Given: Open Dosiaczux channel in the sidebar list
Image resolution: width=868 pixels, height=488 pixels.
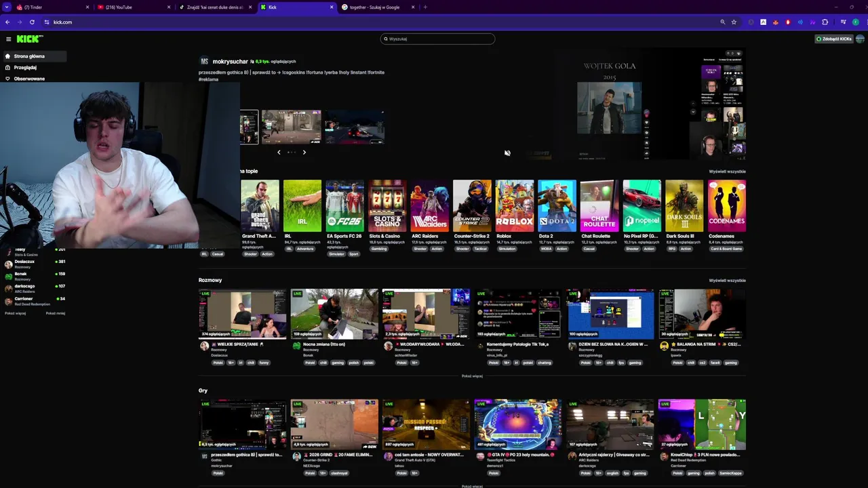Looking at the screenshot, I should pyautogui.click(x=34, y=264).
